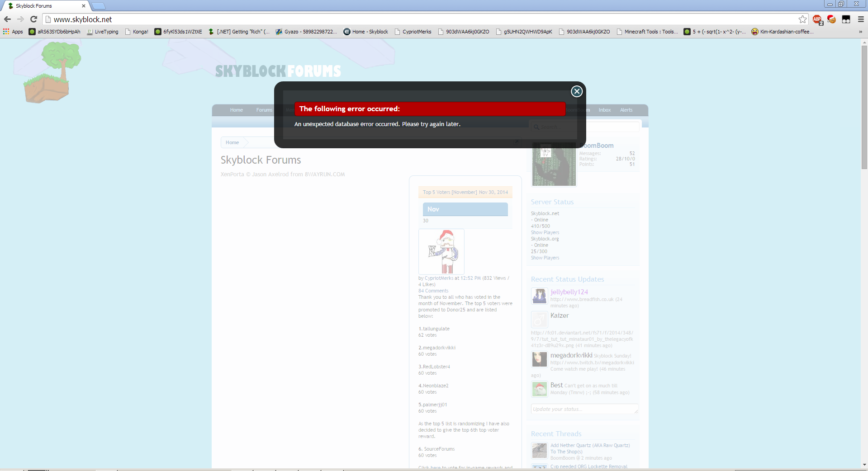Focus the address bar showing www.skyblock.net
The image size is (868, 471).
[x=421, y=19]
